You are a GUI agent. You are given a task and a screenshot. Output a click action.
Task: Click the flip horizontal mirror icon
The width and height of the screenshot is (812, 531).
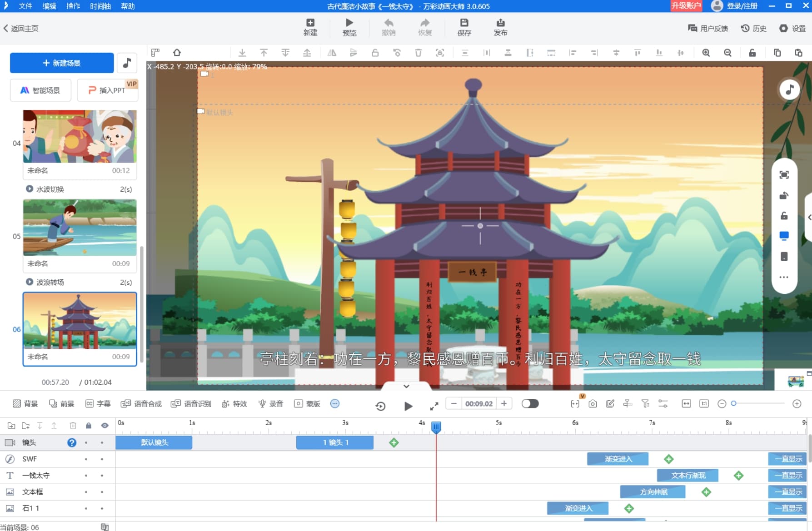coord(332,53)
